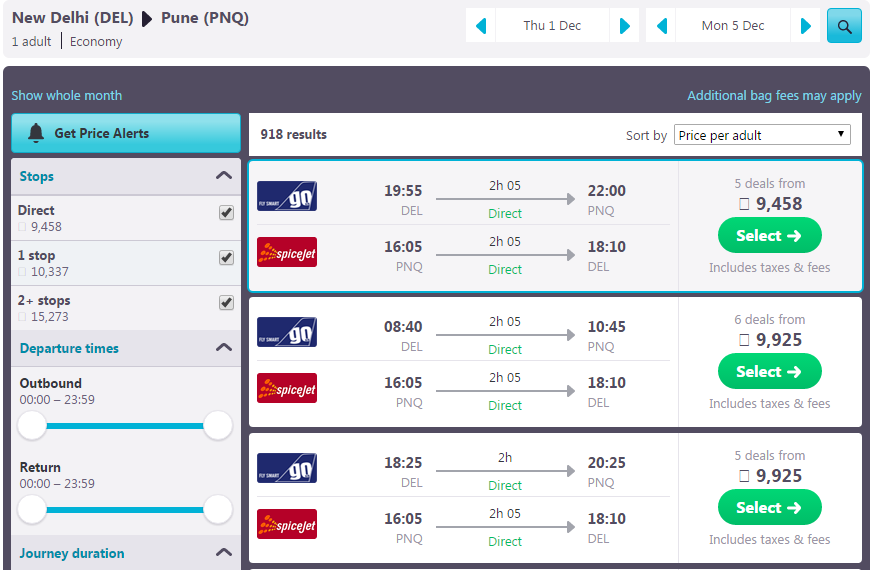Click the bell icon for price alerts
Screen dimensions: 871x570
tap(36, 133)
